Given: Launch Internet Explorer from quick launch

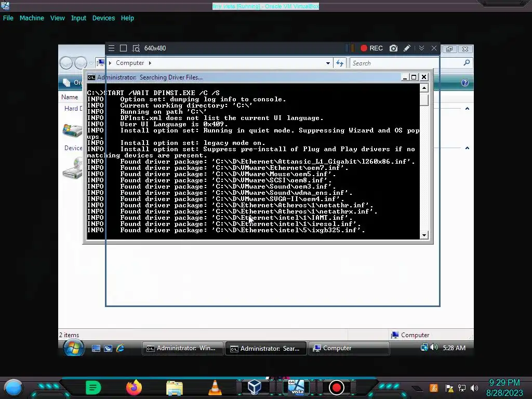Looking at the screenshot, I should [120, 348].
